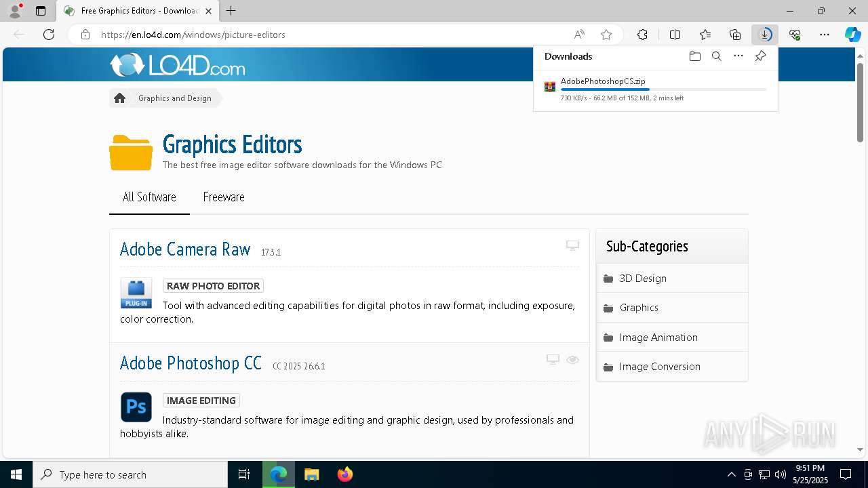
Task: Open the 3D Design sub-category
Action: point(672,278)
